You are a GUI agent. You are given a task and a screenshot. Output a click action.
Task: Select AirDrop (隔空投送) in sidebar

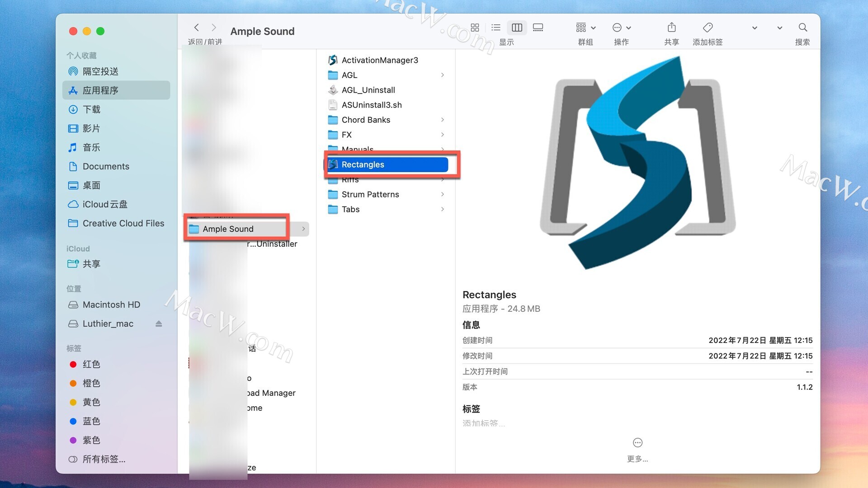pyautogui.click(x=116, y=71)
